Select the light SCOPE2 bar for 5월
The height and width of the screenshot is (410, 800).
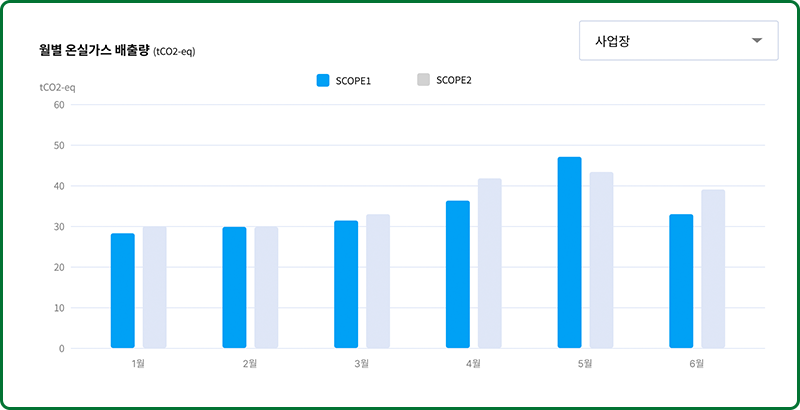click(601, 260)
